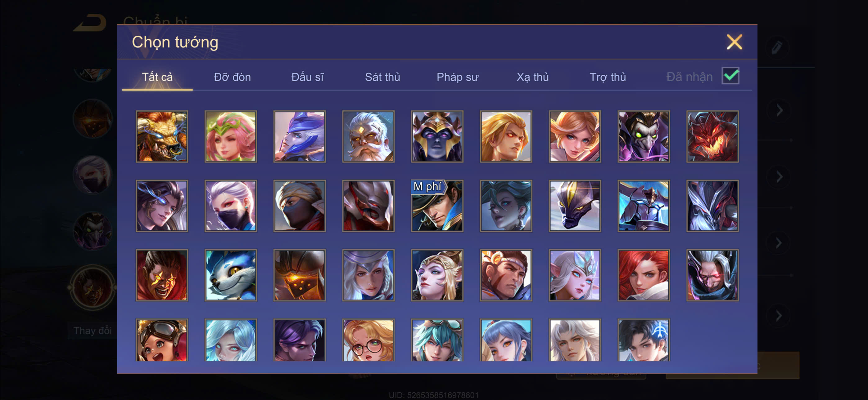Select the red-haired woman hero portrait
Viewport: 868px width, 400px height.
(x=644, y=275)
